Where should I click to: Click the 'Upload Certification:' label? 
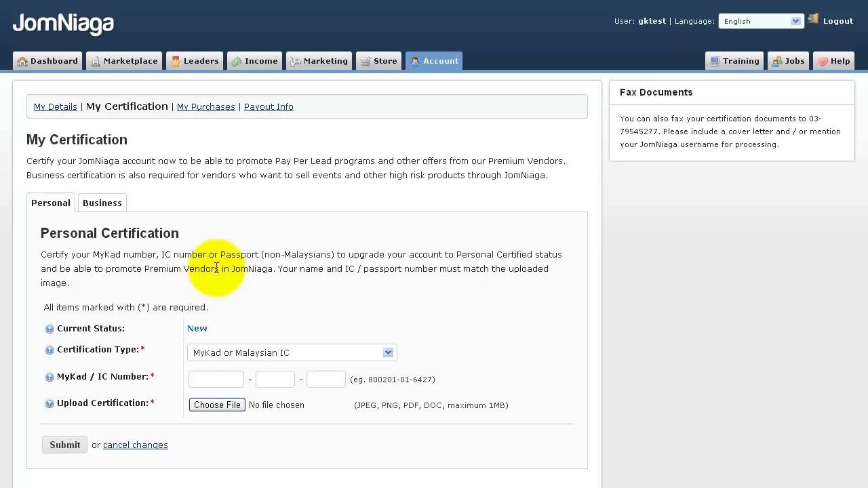(x=103, y=403)
